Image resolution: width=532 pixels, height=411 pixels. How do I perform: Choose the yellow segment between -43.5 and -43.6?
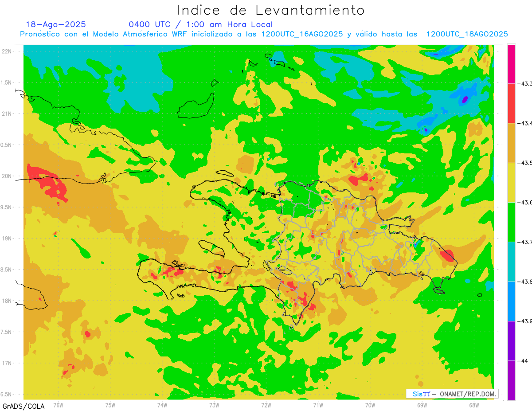coord(511,182)
